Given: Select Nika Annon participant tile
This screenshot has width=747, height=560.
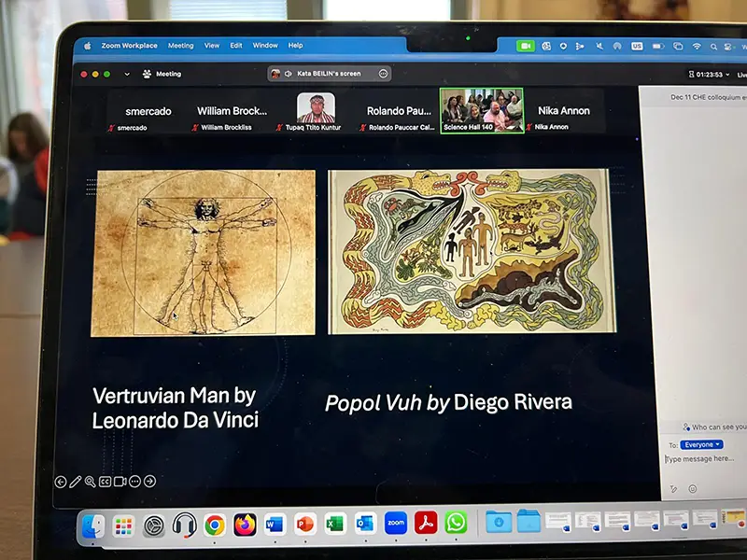Looking at the screenshot, I should point(564,111).
